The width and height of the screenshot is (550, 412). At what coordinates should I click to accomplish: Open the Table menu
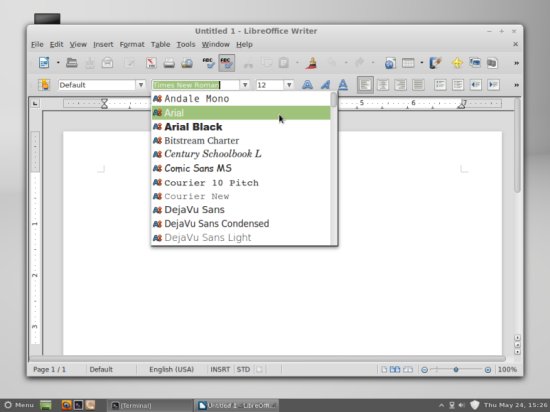(x=160, y=45)
